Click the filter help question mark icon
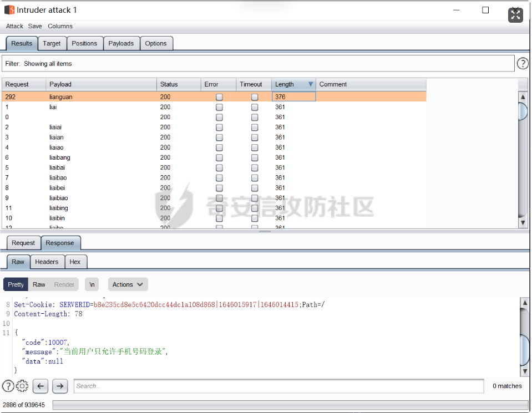The height and width of the screenshot is (413, 532). 522,64
